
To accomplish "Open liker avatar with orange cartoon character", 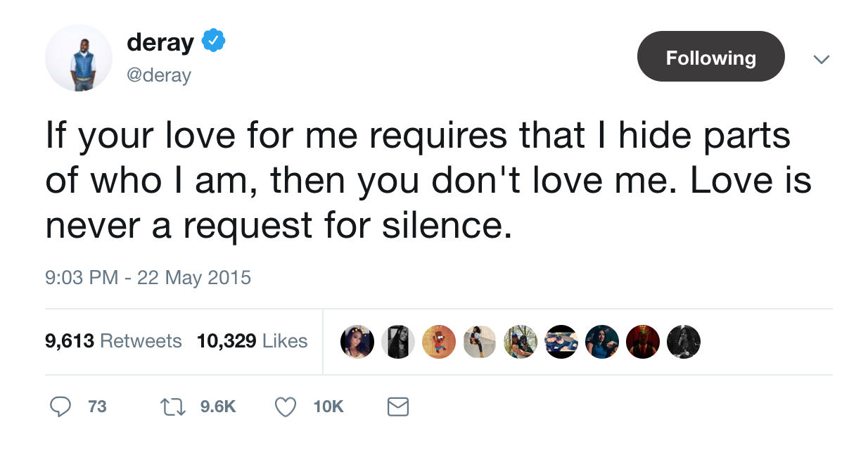I will (439, 342).
